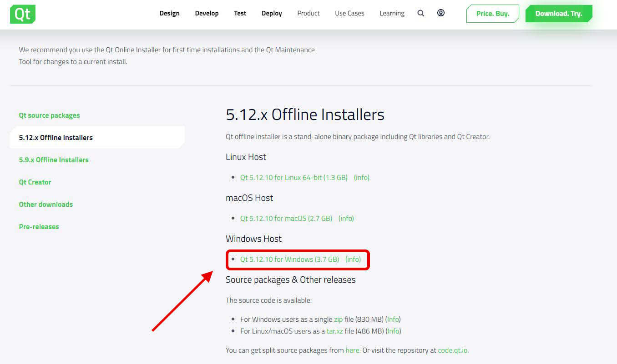The width and height of the screenshot is (617, 364).
Task: Open the Deploy menu
Action: tap(272, 13)
